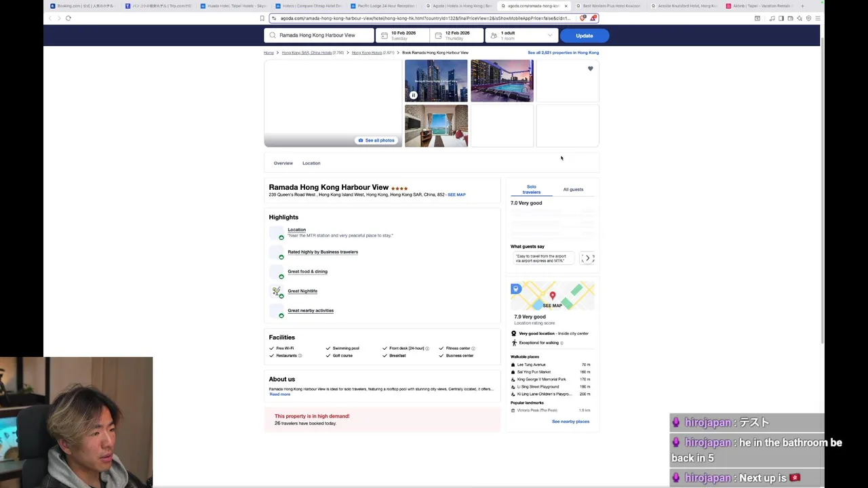Switch to the Airbnb Taipei Vacation Rentals tab

tap(759, 6)
